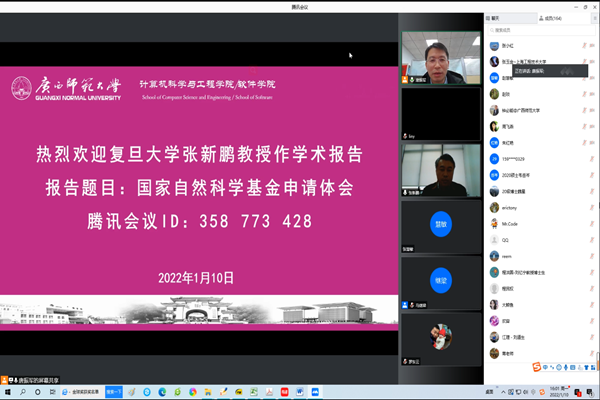Toggle Mr.Code's muted microphone icon
Screen dimensions: 600x400
[592, 224]
